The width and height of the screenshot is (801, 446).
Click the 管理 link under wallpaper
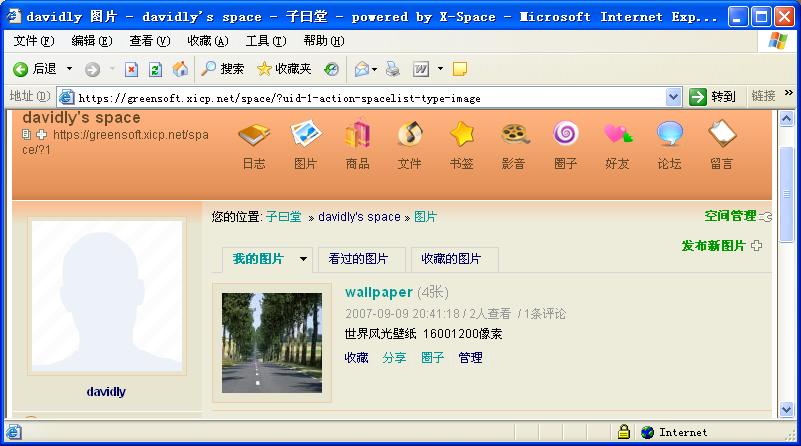[x=470, y=358]
